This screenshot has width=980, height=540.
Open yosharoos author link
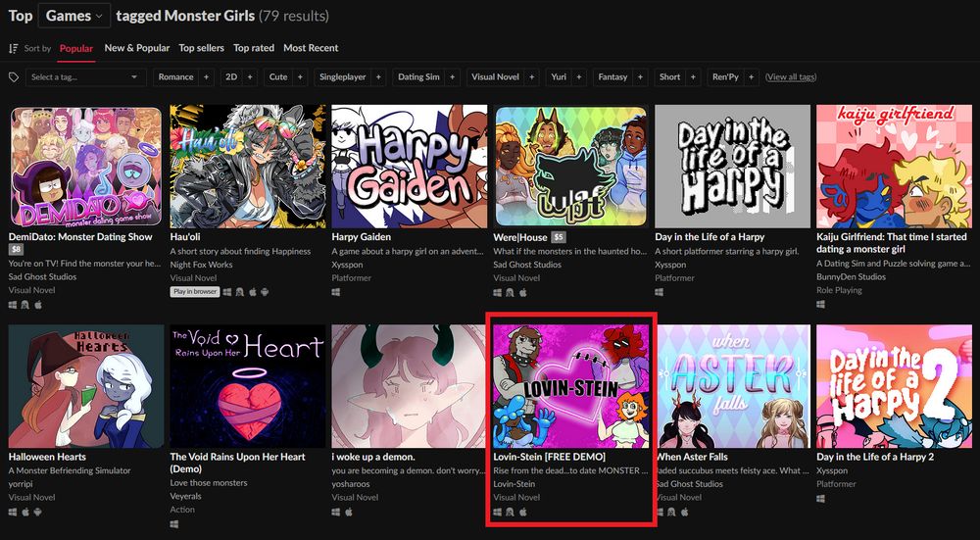[x=350, y=484]
